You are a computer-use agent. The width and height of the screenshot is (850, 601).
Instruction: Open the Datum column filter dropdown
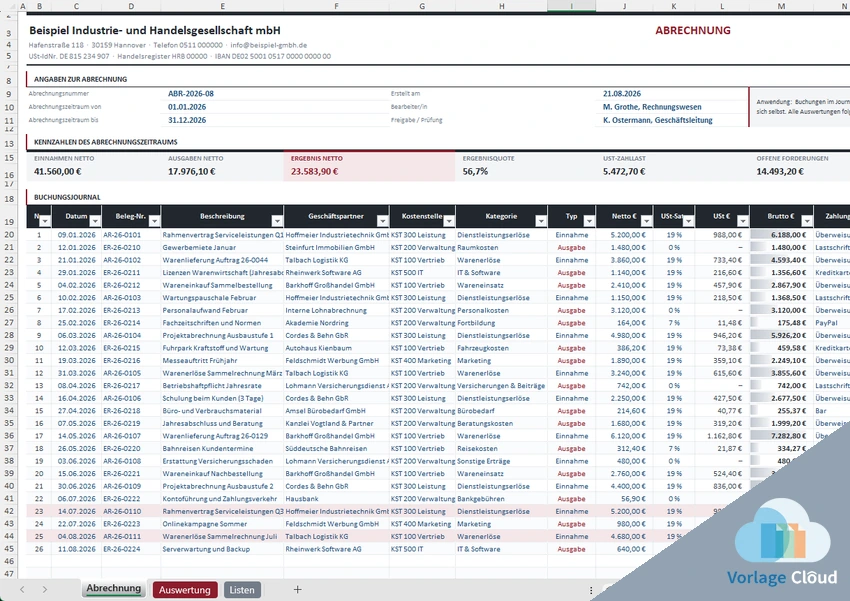pyautogui.click(x=95, y=221)
